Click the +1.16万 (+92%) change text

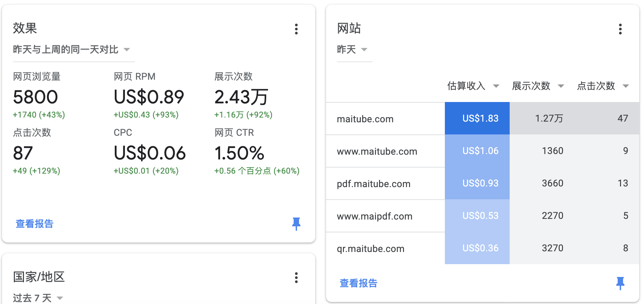[x=243, y=115]
